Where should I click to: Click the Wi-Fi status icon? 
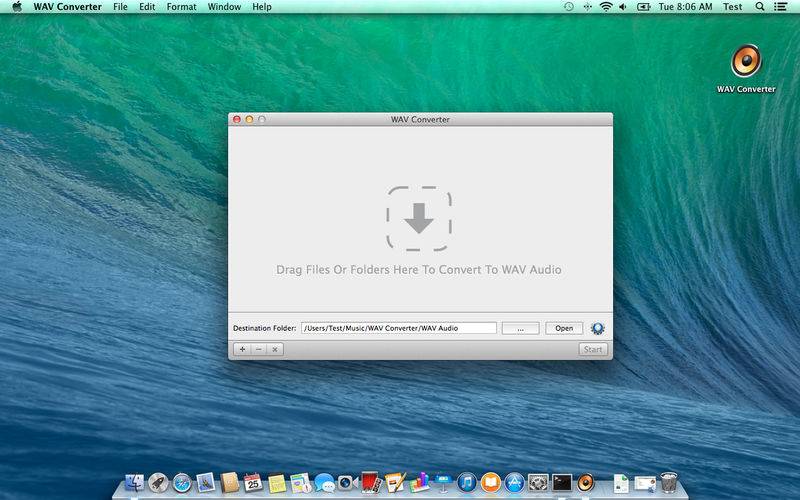coord(606,7)
